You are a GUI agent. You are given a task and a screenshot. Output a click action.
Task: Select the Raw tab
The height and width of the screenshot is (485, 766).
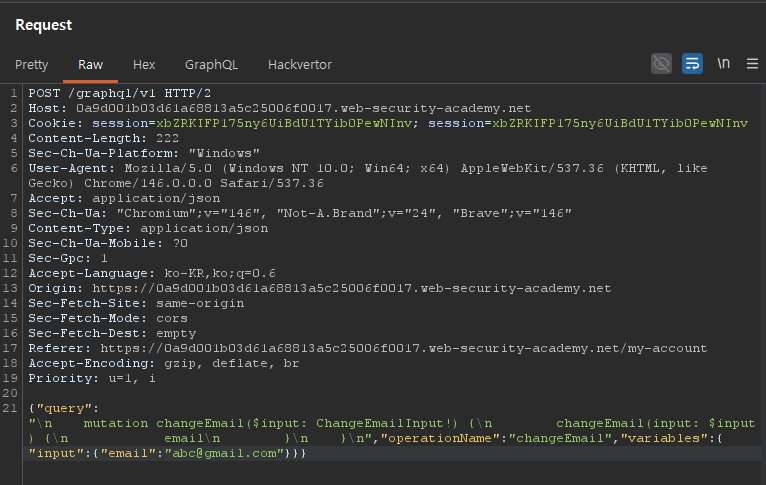[90, 65]
